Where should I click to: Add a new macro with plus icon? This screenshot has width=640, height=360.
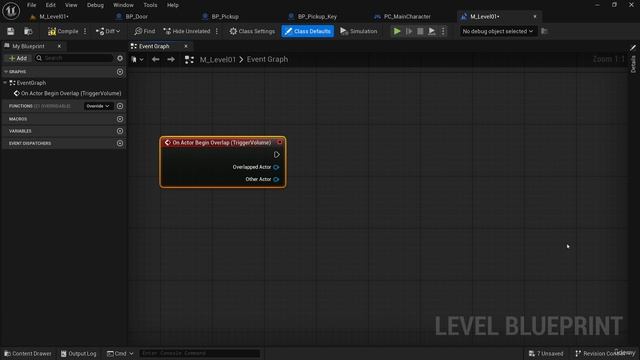120,119
